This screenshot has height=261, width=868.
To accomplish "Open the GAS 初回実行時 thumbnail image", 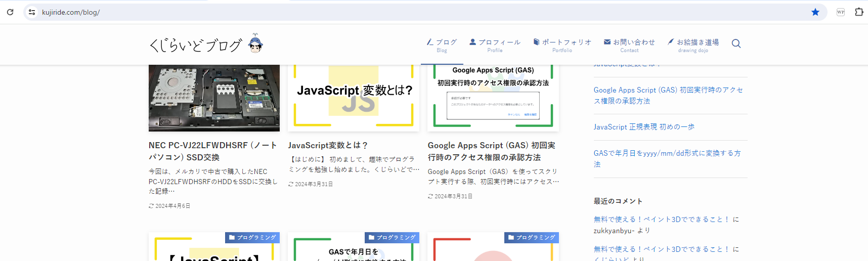I will 493,98.
